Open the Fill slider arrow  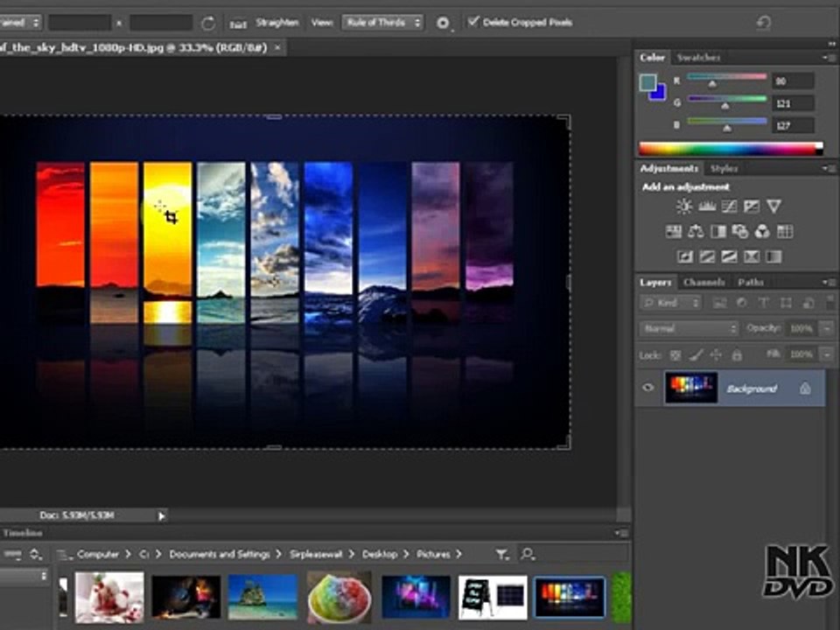click(828, 354)
